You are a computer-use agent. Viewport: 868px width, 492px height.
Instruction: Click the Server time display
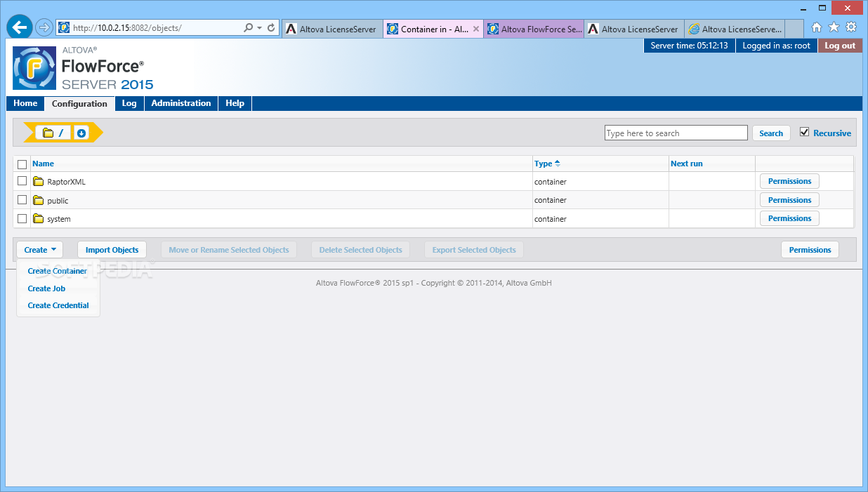pyautogui.click(x=689, y=46)
